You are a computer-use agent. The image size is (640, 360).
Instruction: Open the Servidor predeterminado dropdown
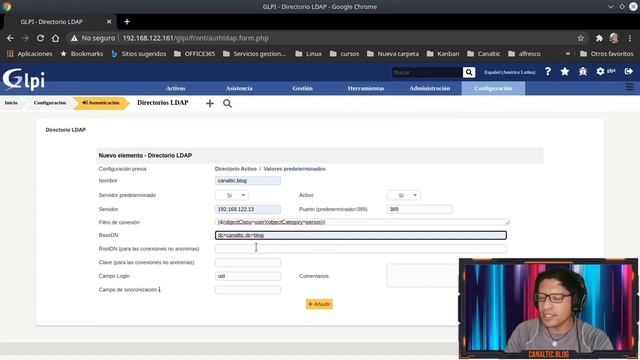232,195
